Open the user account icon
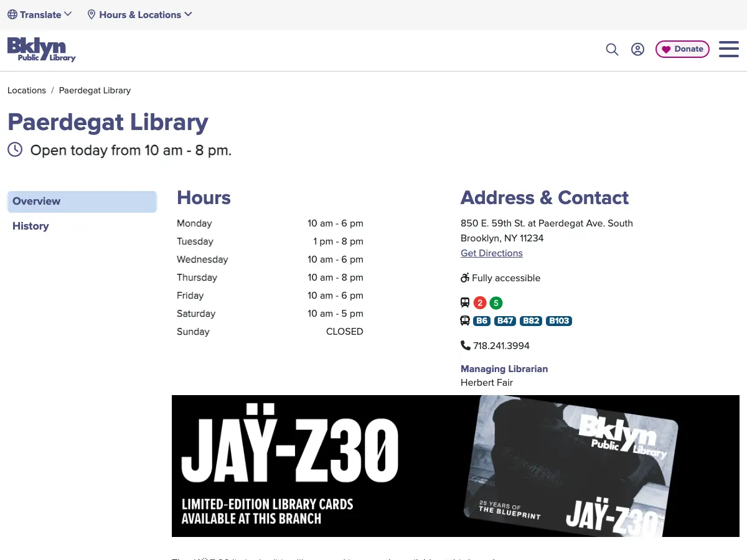Image resolution: width=747 pixels, height=560 pixels. point(637,49)
